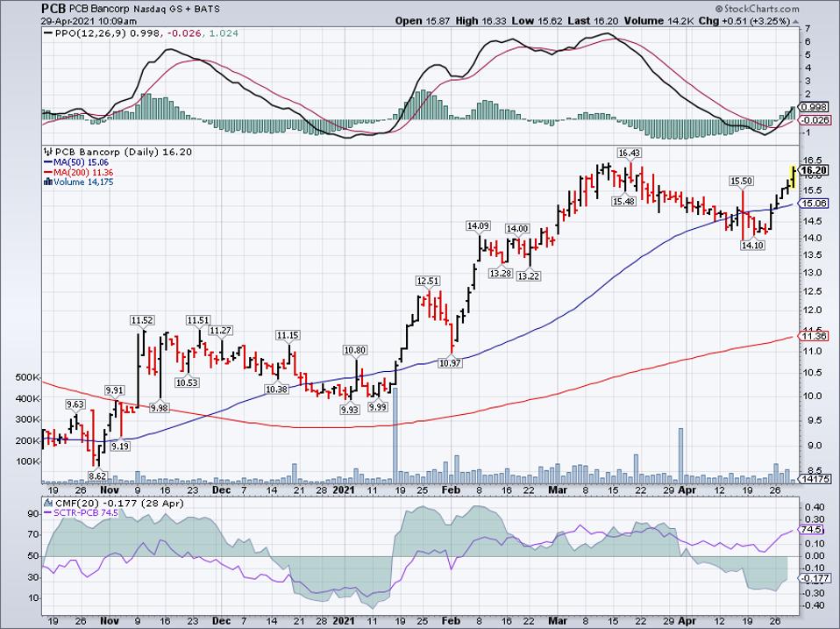This screenshot has width=840, height=629.
Task: Click the 13.28 price label
Action: (x=501, y=273)
